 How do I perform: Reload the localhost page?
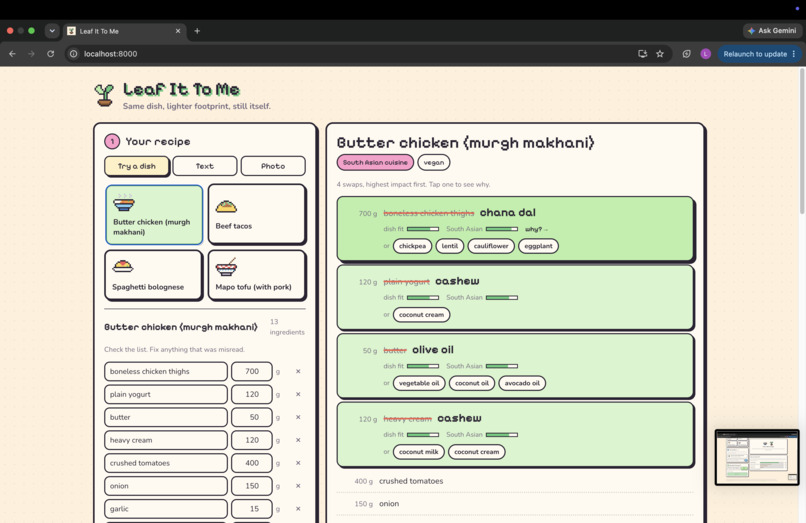click(50, 53)
